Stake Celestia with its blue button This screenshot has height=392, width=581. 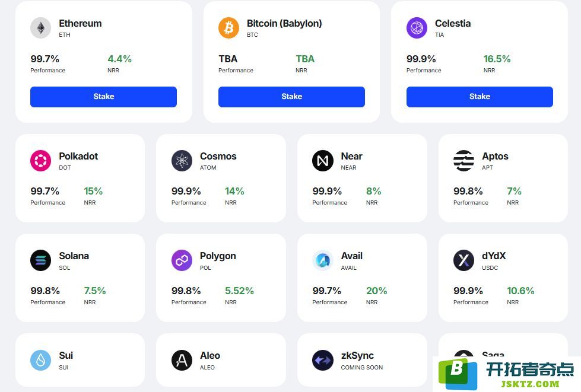pos(480,97)
